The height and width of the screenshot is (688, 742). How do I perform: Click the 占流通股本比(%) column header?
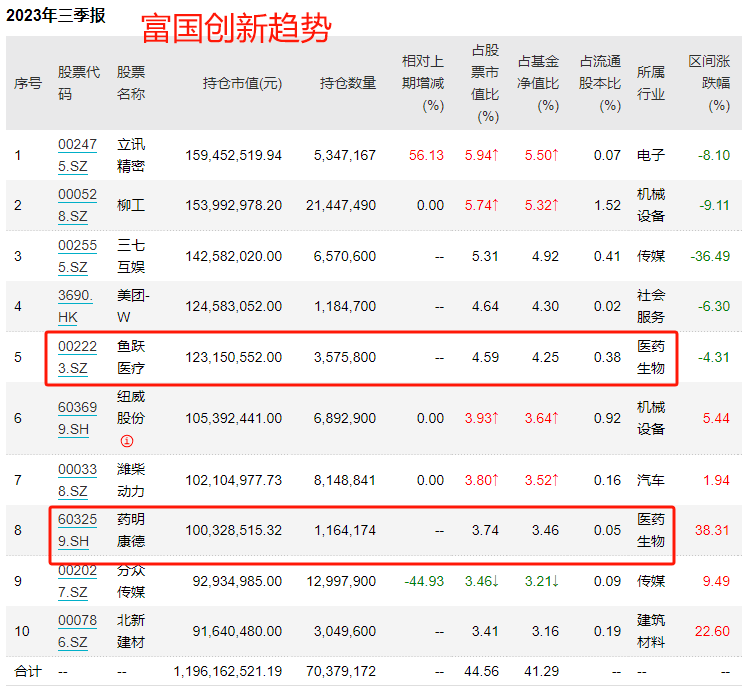tap(600, 83)
